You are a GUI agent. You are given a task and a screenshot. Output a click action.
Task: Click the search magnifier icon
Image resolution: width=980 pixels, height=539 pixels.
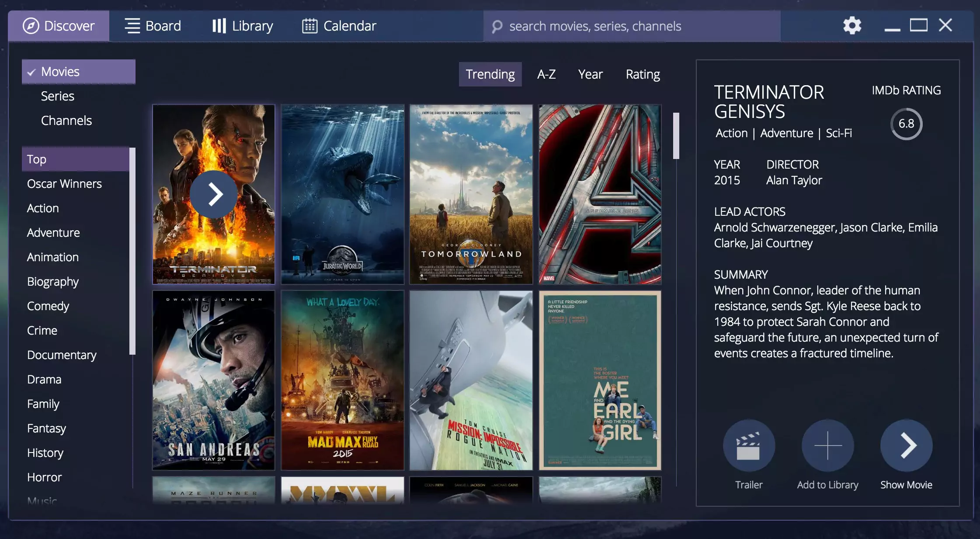point(497,26)
